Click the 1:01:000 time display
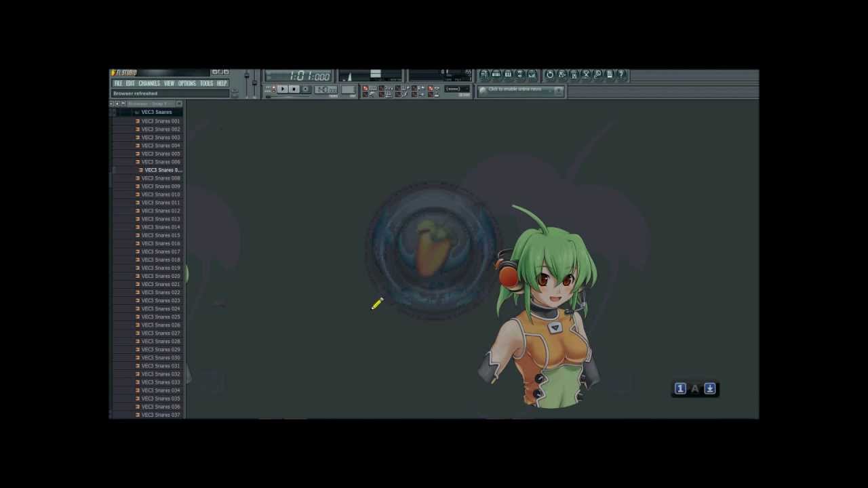 pos(298,75)
